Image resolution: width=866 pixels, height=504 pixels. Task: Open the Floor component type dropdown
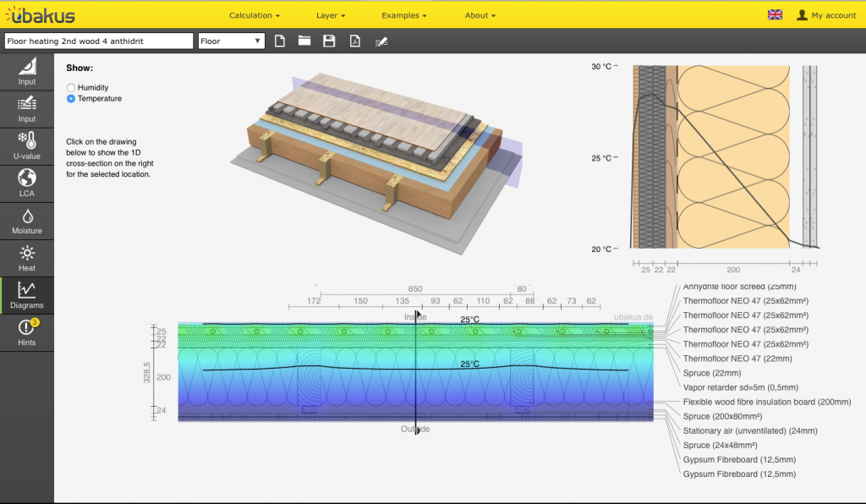(x=231, y=41)
